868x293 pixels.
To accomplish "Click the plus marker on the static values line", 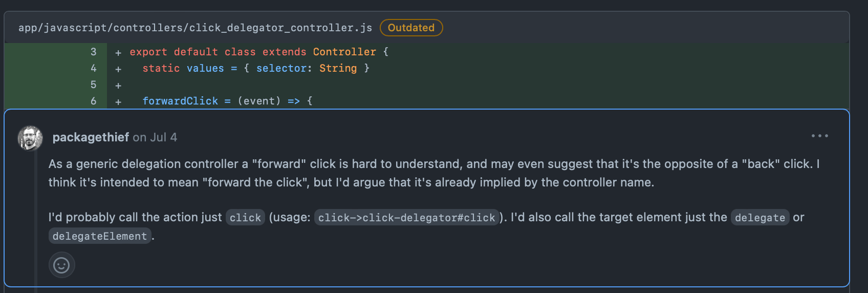I will pos(118,69).
